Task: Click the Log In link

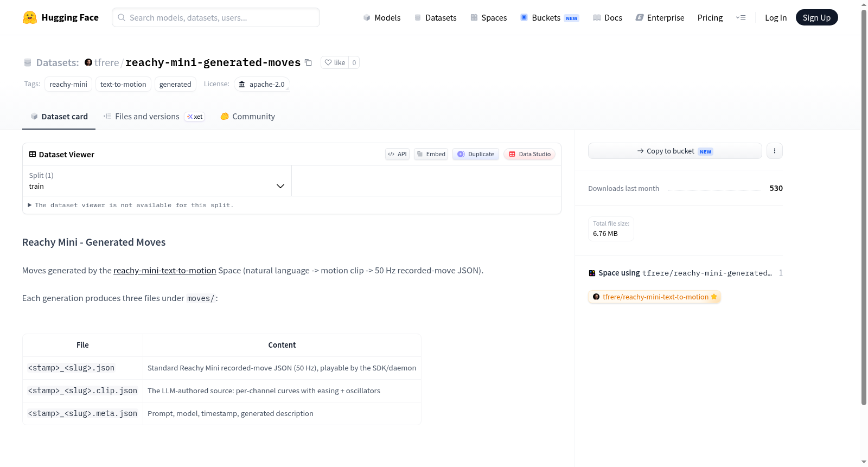Action: (776, 17)
